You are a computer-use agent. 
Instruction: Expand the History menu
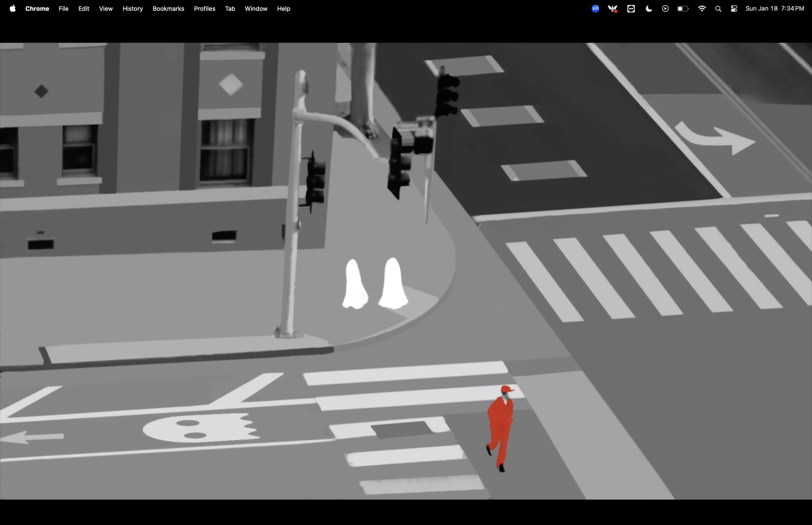coord(133,9)
